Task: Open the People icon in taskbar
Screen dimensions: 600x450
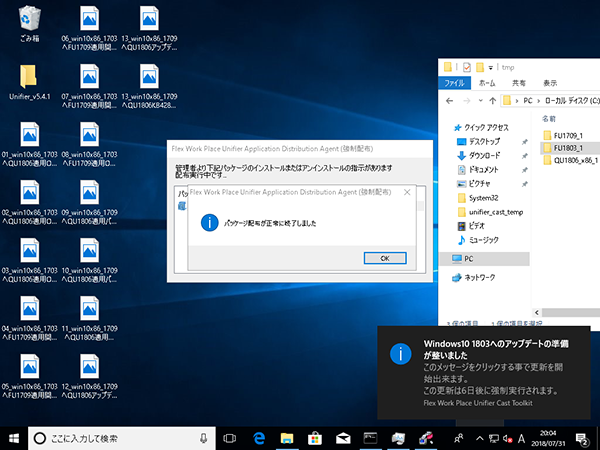Action: tap(459, 439)
